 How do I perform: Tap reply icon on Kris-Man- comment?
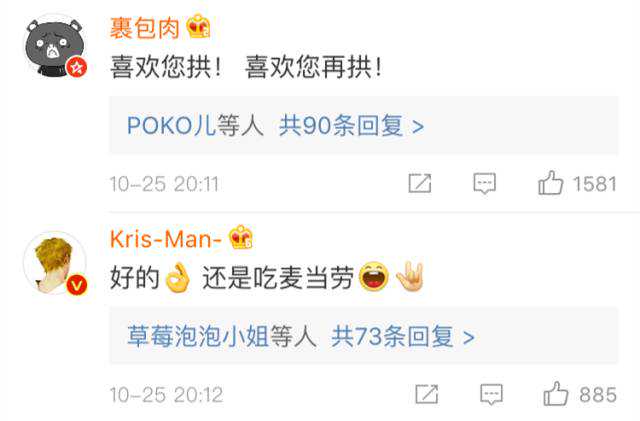pyautogui.click(x=491, y=394)
